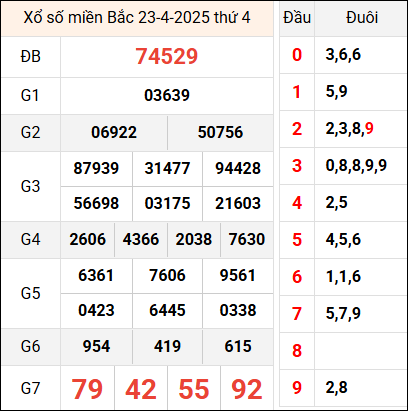The image size is (408, 411).
Task: Select the red G7 number 92
Action: [247, 389]
